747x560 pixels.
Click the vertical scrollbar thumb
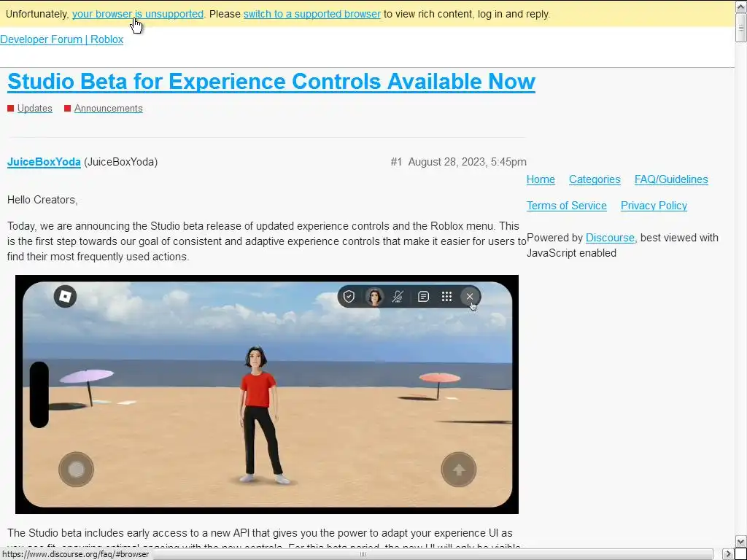741,28
